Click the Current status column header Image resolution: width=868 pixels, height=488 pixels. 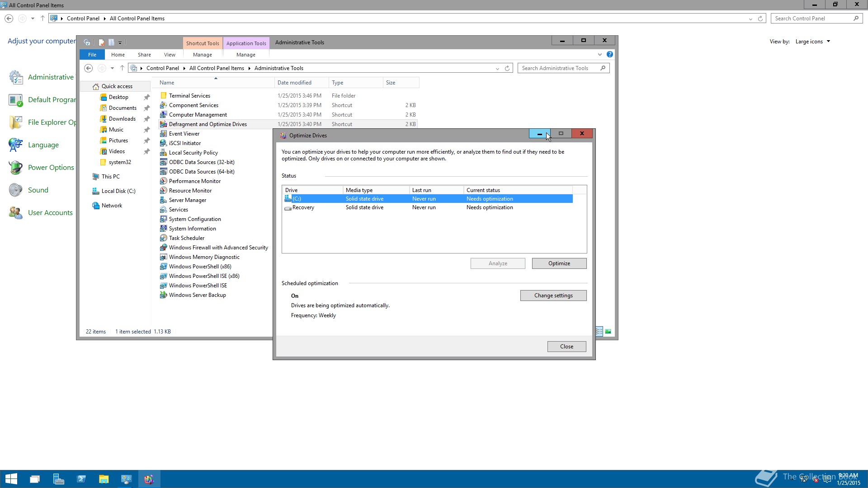(518, 190)
